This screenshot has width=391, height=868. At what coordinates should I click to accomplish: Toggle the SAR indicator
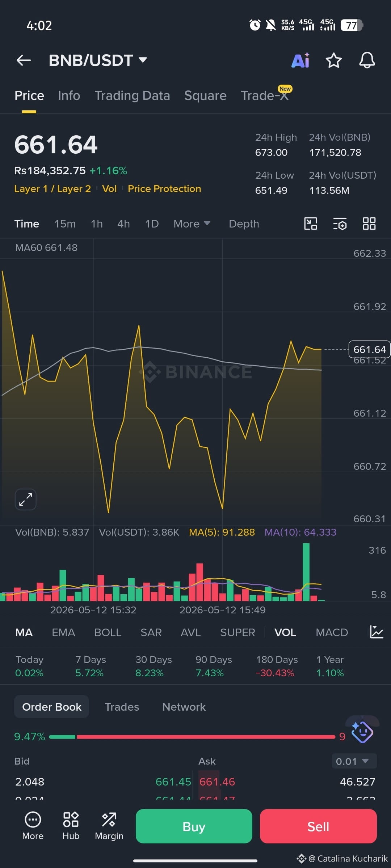[151, 632]
